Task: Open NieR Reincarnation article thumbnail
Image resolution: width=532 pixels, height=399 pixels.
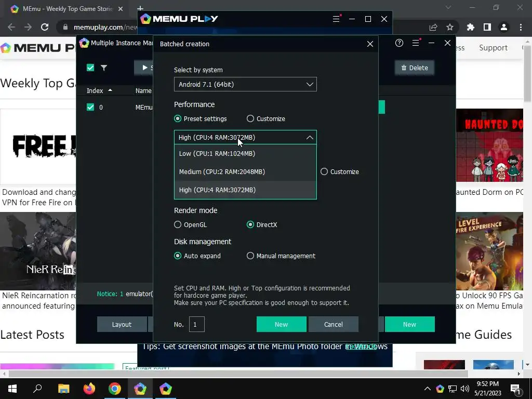Action: [x=38, y=251]
